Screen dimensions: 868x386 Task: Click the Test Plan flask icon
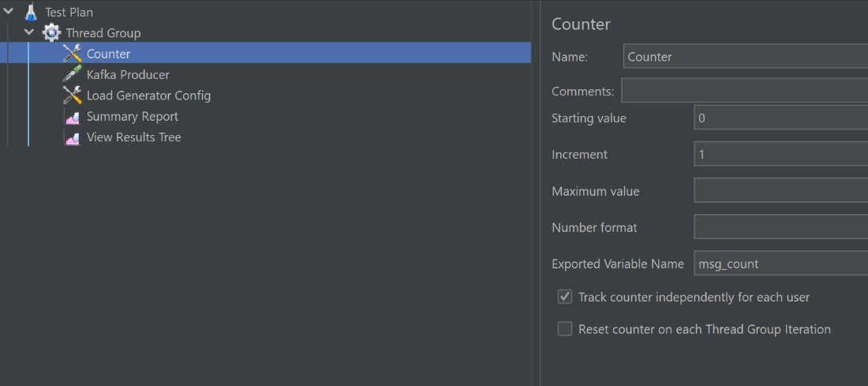(31, 13)
